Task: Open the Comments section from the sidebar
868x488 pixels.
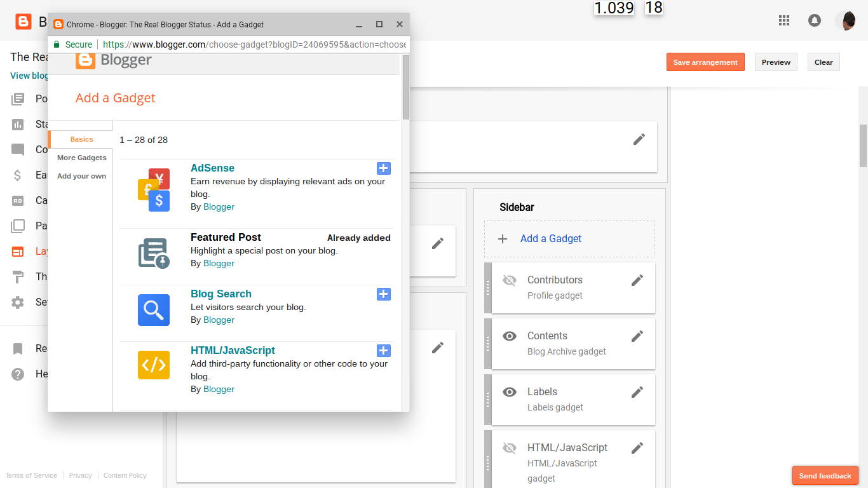Action: click(18, 149)
